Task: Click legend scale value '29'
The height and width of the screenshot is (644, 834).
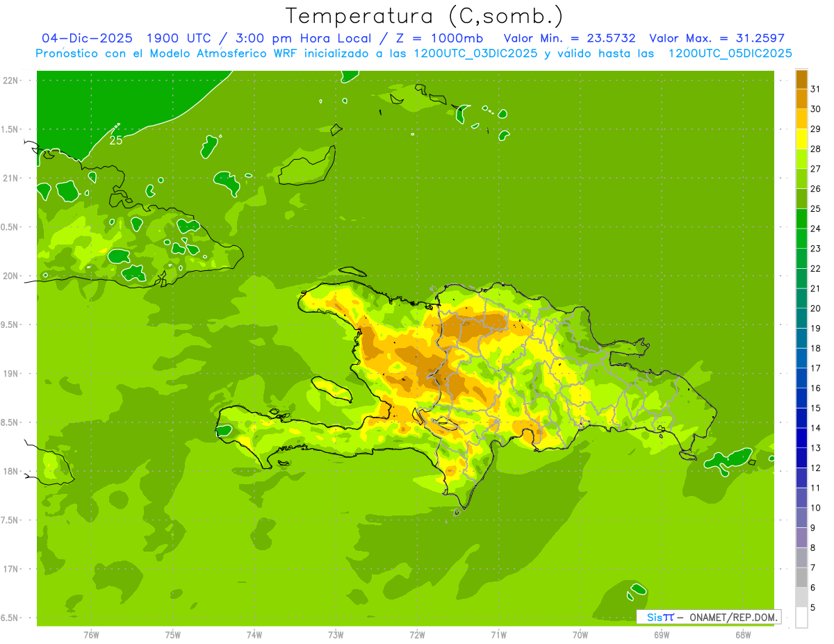Action: tap(815, 129)
